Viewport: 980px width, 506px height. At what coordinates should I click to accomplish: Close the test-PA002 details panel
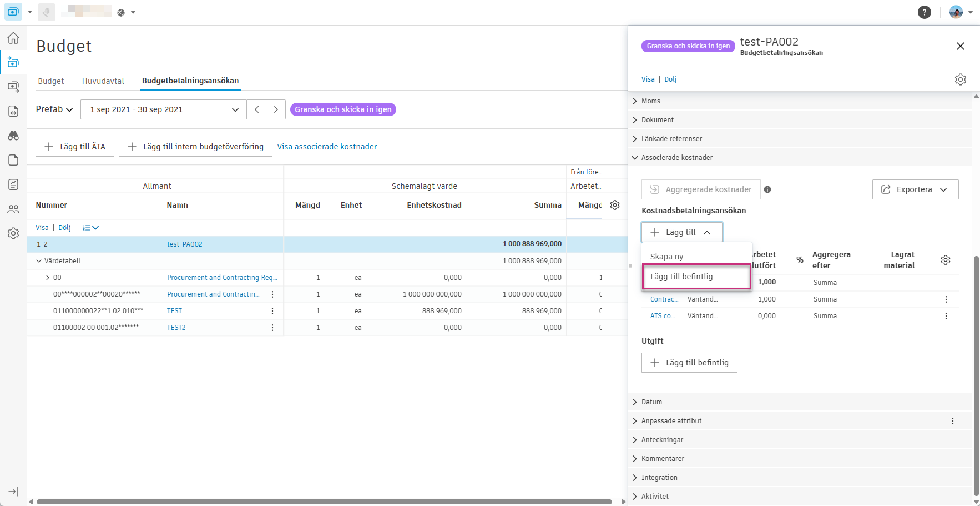click(960, 46)
